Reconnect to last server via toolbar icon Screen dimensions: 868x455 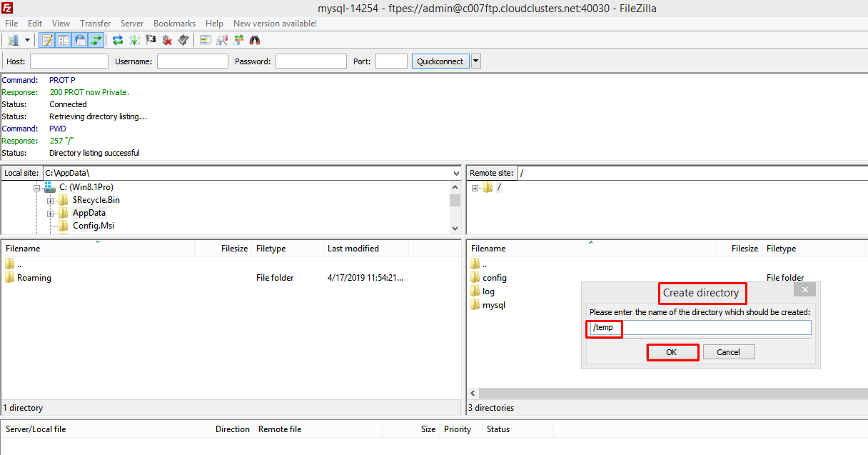tap(183, 40)
